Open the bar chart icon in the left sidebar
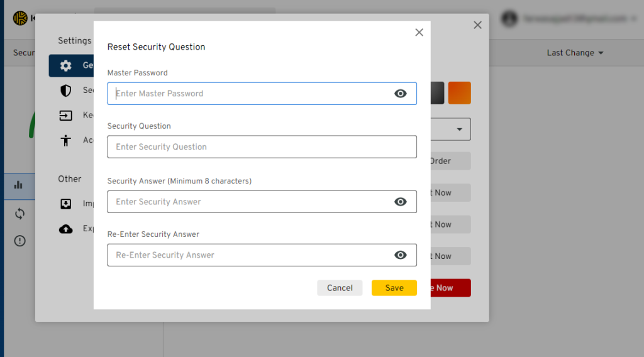 [x=18, y=185]
